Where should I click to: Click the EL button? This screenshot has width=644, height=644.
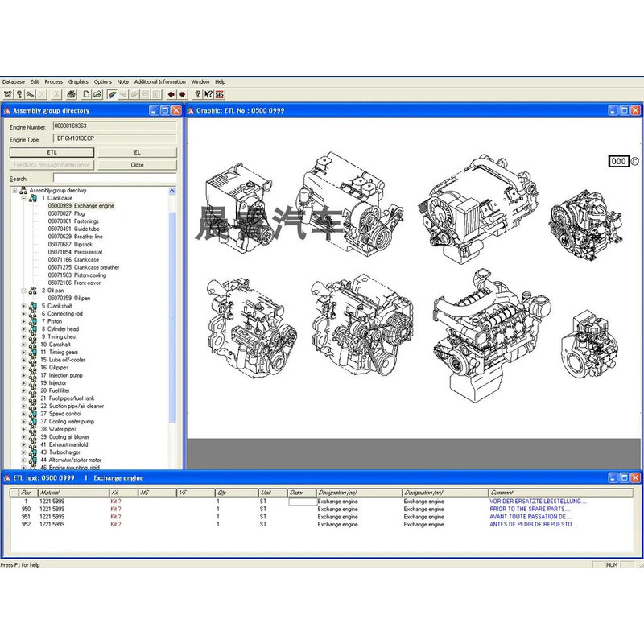(137, 152)
